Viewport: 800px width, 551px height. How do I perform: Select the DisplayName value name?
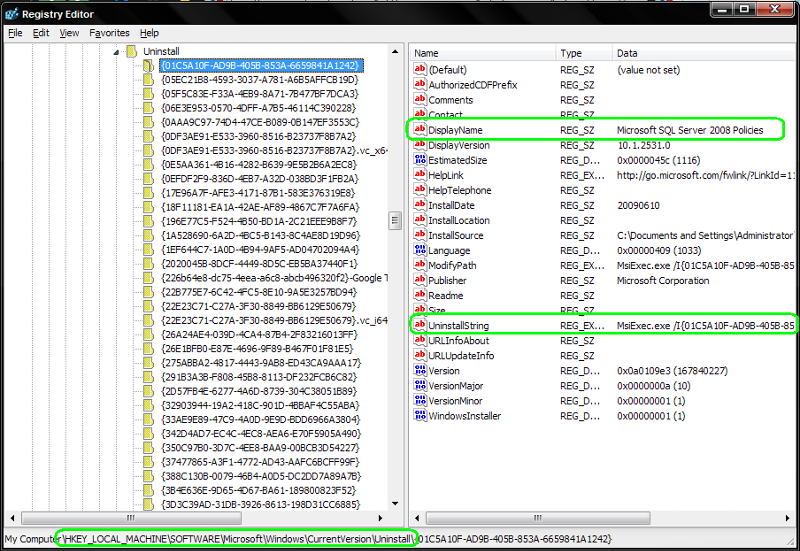point(455,130)
